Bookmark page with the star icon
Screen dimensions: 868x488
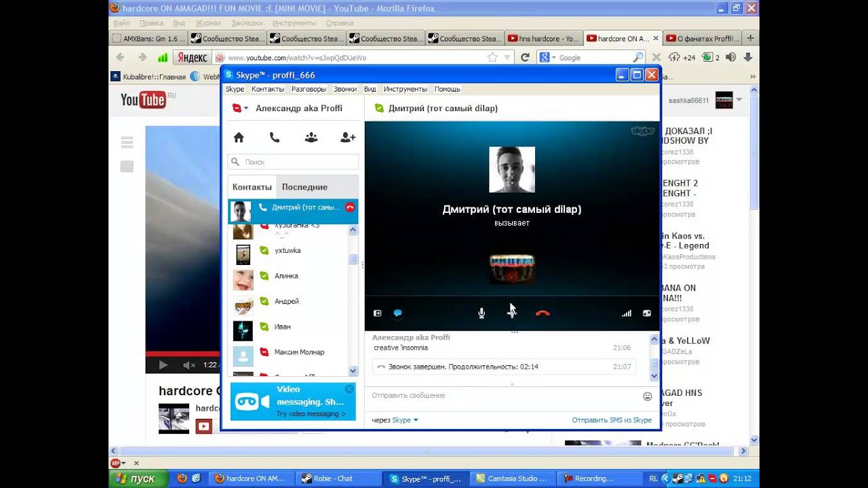[493, 58]
